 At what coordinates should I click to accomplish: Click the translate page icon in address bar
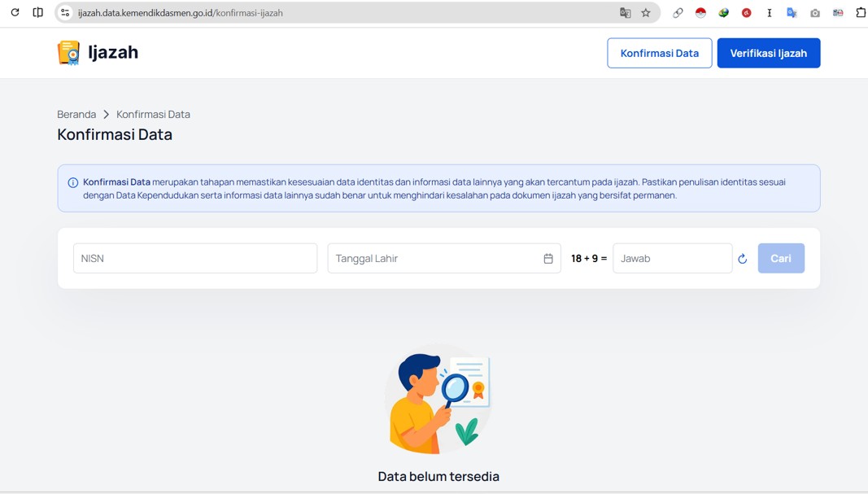(x=625, y=13)
